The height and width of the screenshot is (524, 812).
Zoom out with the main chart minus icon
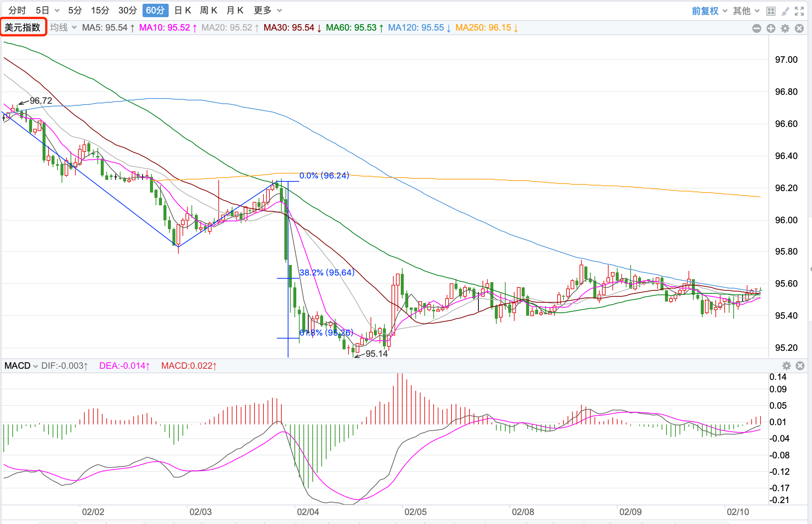(757, 28)
